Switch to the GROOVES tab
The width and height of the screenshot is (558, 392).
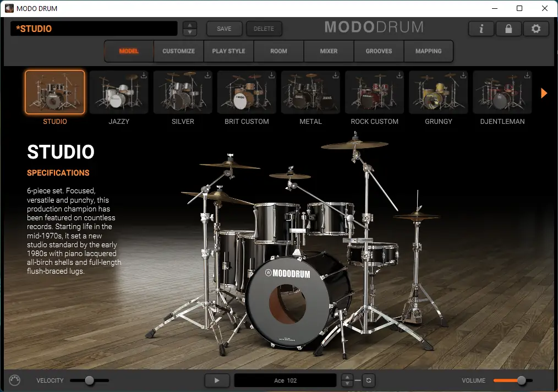(x=379, y=51)
